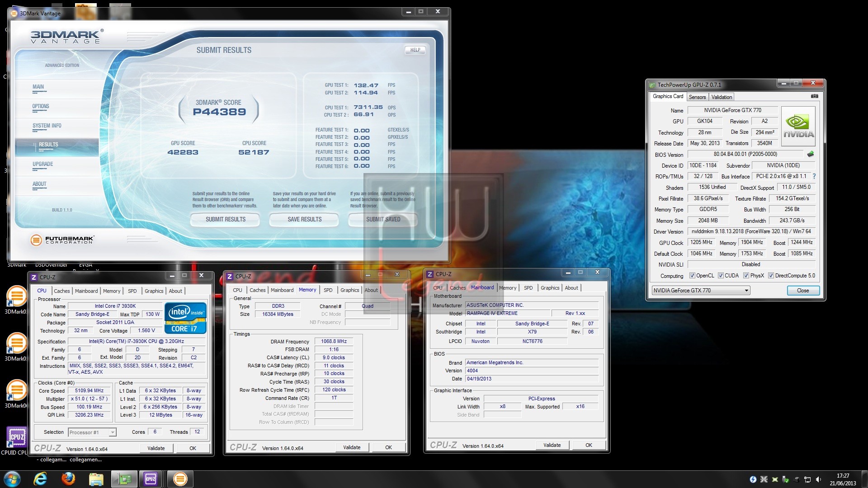Click the SUBMIT SAVED button
The image size is (868, 488).
coord(383,220)
